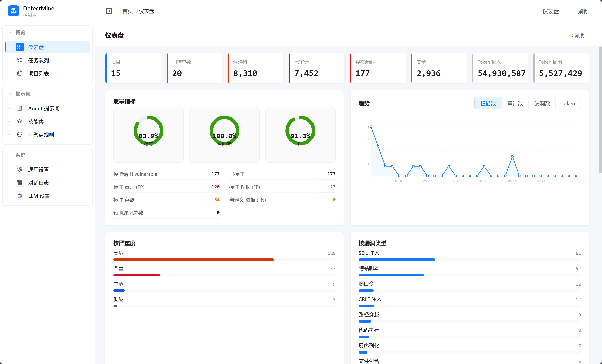Switch trend chart to Token
This screenshot has width=602, height=364.
click(568, 103)
